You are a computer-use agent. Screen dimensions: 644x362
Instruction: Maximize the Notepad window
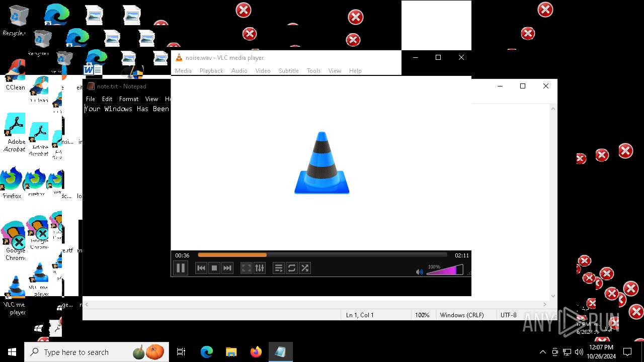[x=523, y=86]
